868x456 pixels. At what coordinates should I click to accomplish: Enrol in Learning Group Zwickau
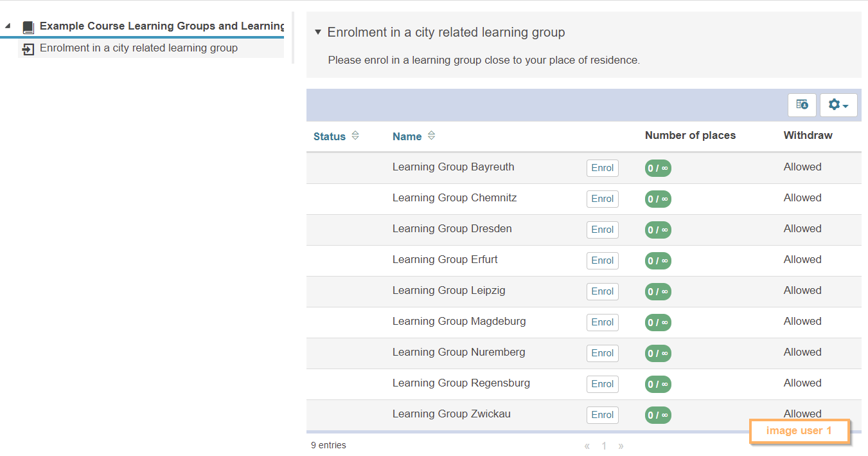point(602,415)
